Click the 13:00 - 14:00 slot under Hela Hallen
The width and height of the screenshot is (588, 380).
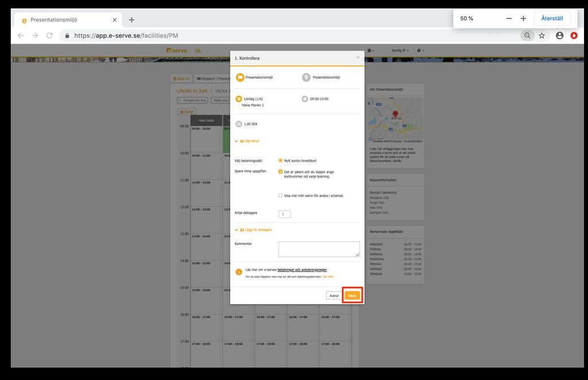[206, 247]
